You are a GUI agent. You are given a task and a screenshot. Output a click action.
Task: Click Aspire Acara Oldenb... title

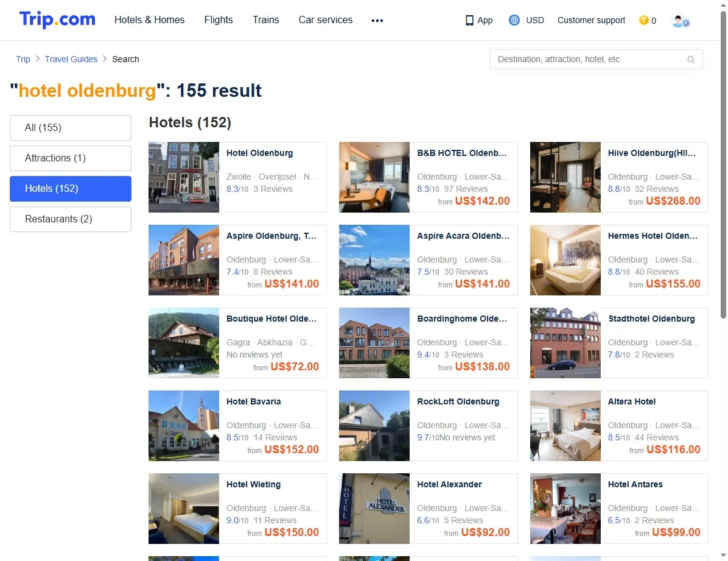coord(463,236)
